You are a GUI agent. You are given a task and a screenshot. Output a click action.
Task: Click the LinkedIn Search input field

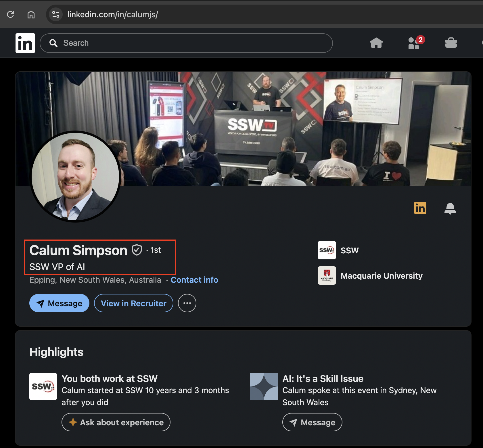click(x=186, y=43)
